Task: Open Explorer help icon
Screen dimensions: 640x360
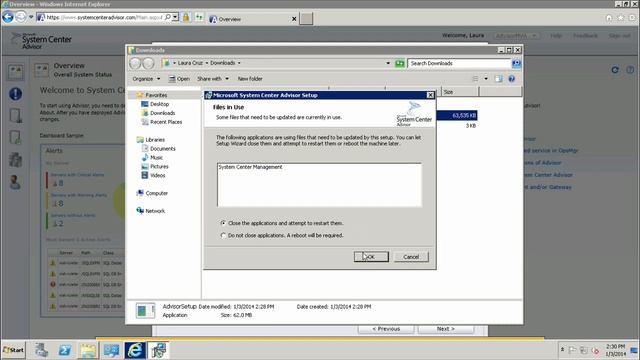Action: (x=511, y=79)
